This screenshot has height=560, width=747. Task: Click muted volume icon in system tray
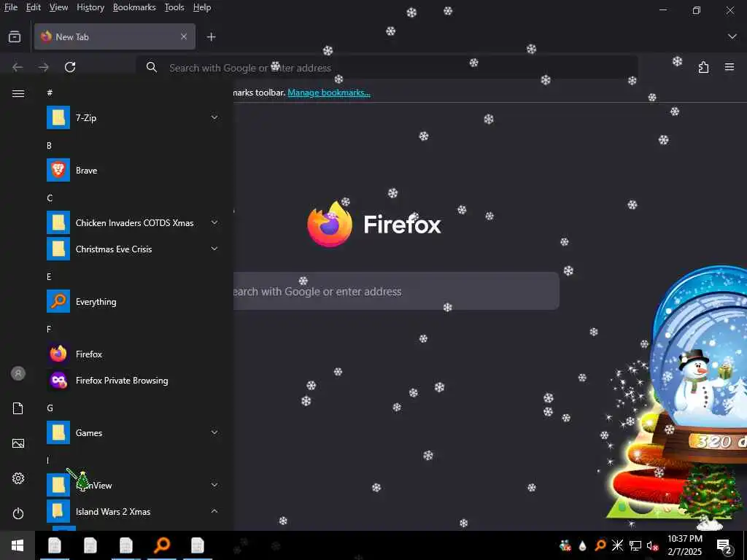tap(653, 545)
